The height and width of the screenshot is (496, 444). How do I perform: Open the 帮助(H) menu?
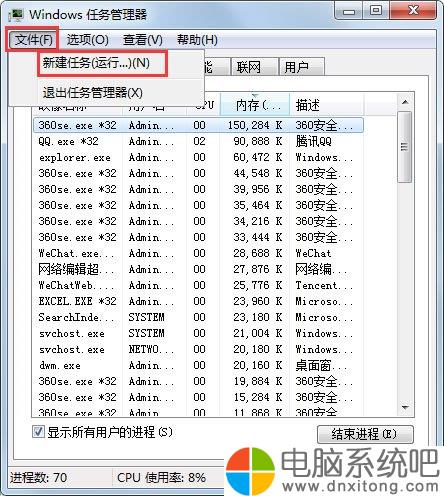[x=197, y=40]
